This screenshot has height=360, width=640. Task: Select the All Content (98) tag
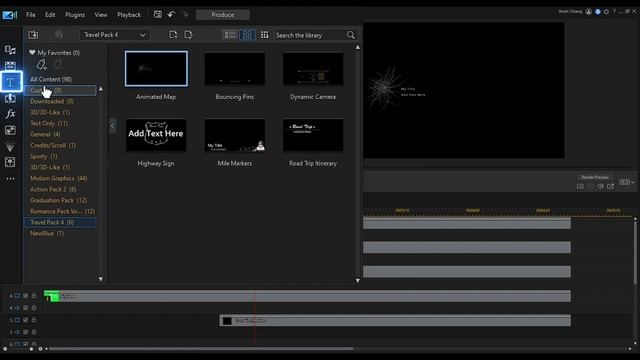[x=51, y=79]
